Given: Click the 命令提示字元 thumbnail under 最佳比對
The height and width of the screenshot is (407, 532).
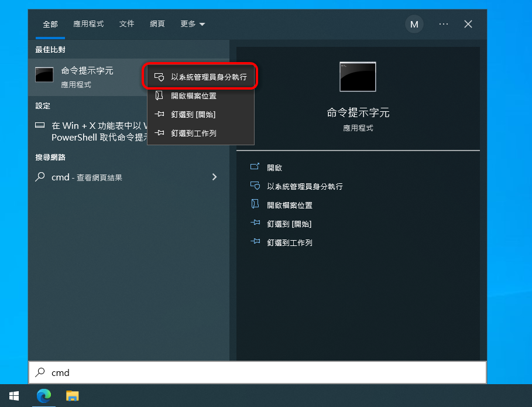Looking at the screenshot, I should [x=43, y=75].
